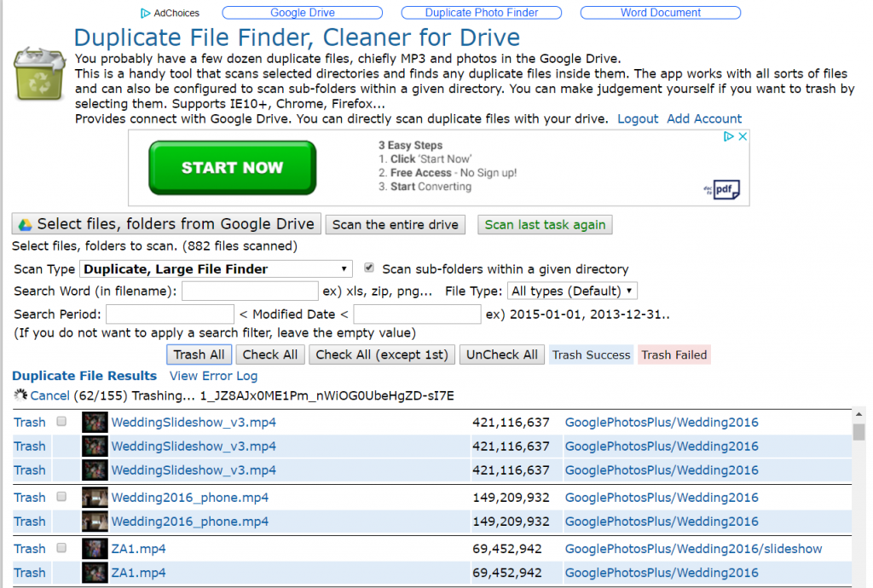The width and height of the screenshot is (873, 588).
Task: Click Trash on second Wedding2016_phone.mp4 row
Action: [30, 522]
